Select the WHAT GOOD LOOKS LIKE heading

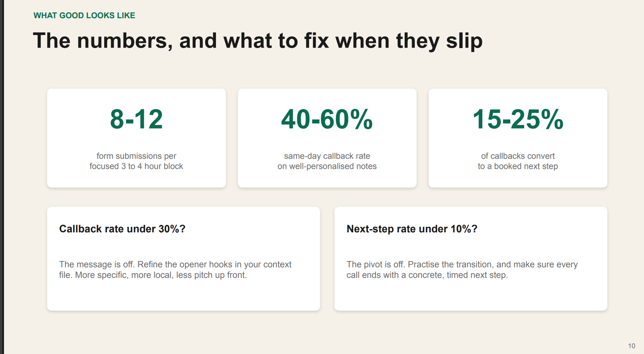pyautogui.click(x=84, y=15)
